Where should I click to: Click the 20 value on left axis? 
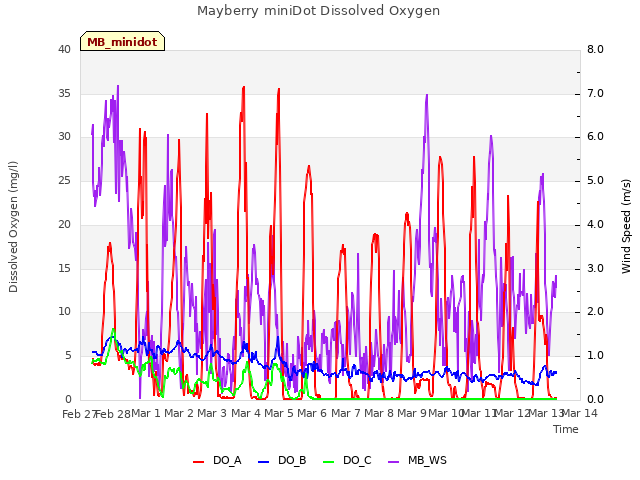tap(64, 224)
